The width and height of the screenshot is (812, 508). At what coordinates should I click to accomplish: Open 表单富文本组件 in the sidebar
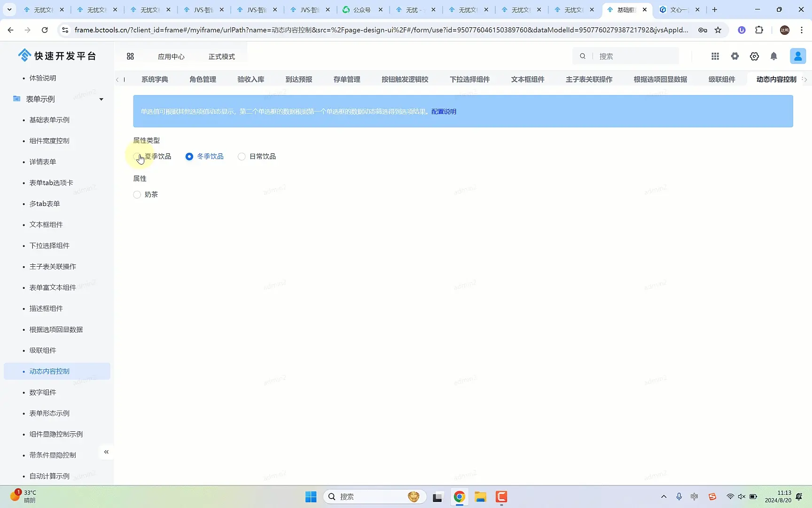[x=53, y=287]
